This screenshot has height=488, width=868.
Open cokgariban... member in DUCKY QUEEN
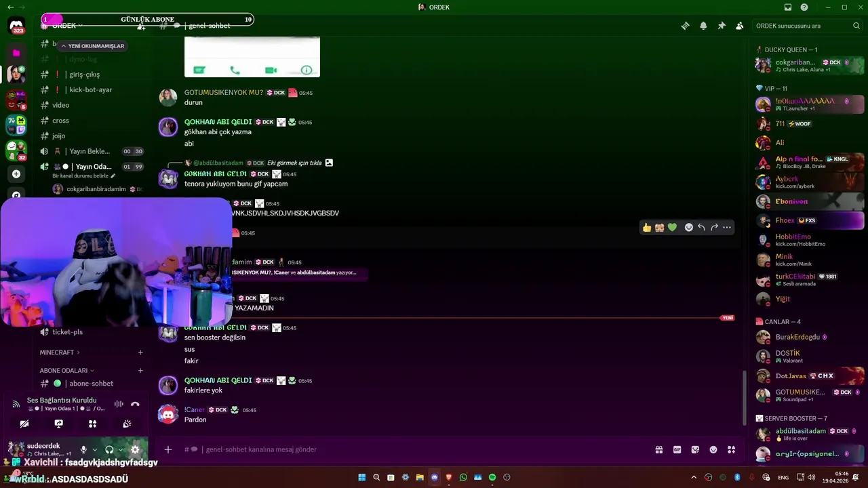click(810, 65)
